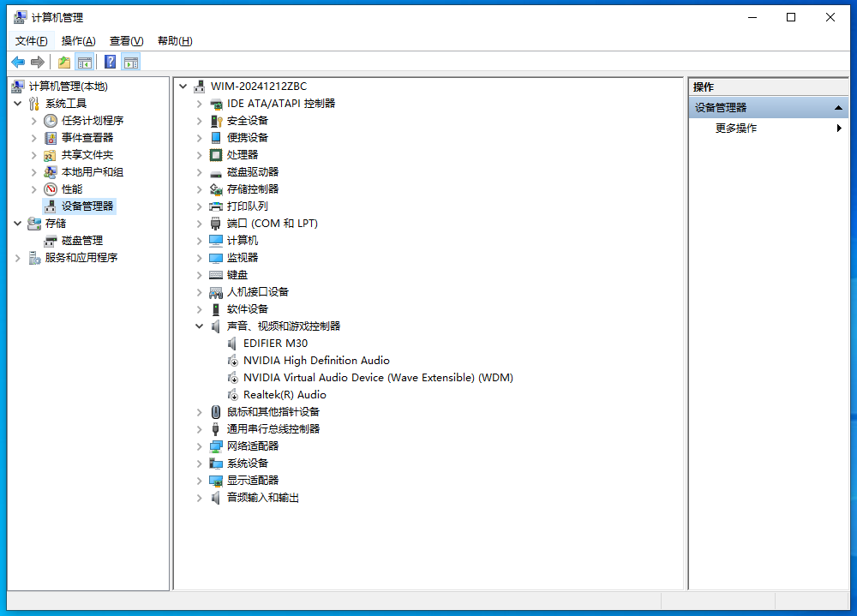Expand the 网络适配器 category
The image size is (857, 616).
pyautogui.click(x=199, y=446)
